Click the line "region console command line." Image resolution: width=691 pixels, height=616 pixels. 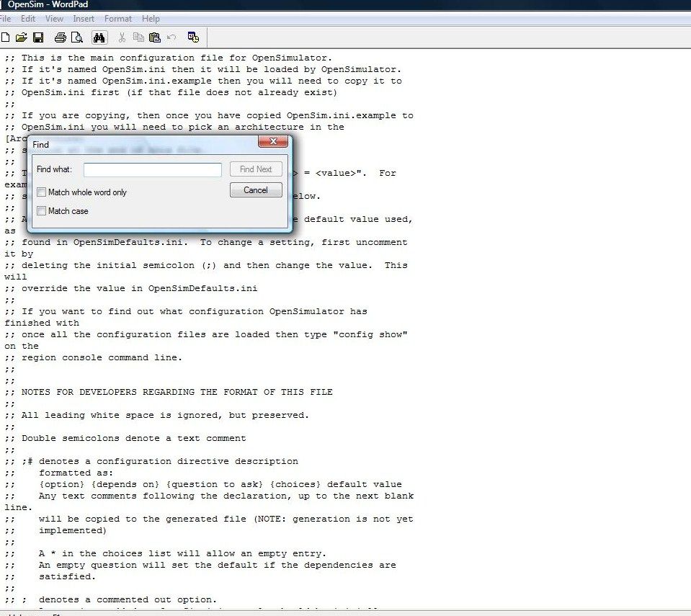click(x=102, y=358)
